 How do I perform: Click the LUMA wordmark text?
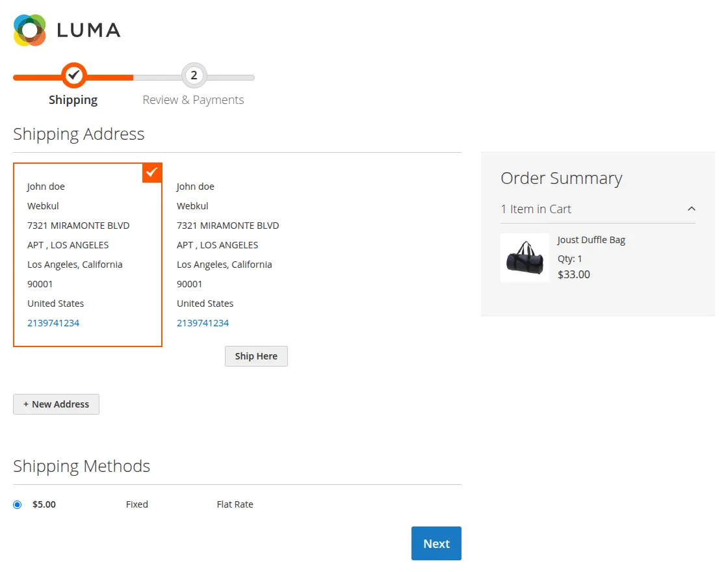click(x=88, y=31)
